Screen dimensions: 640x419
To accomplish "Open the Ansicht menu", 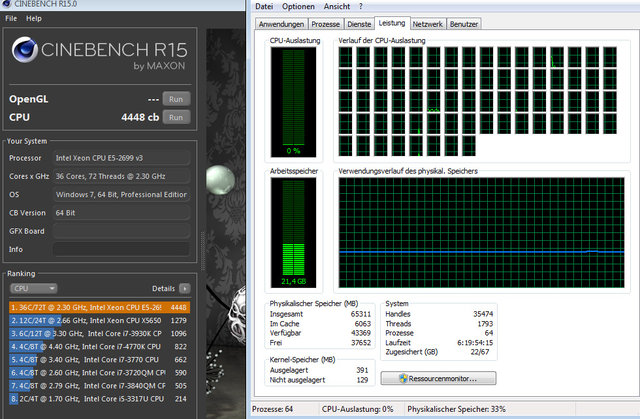I will pos(337,7).
